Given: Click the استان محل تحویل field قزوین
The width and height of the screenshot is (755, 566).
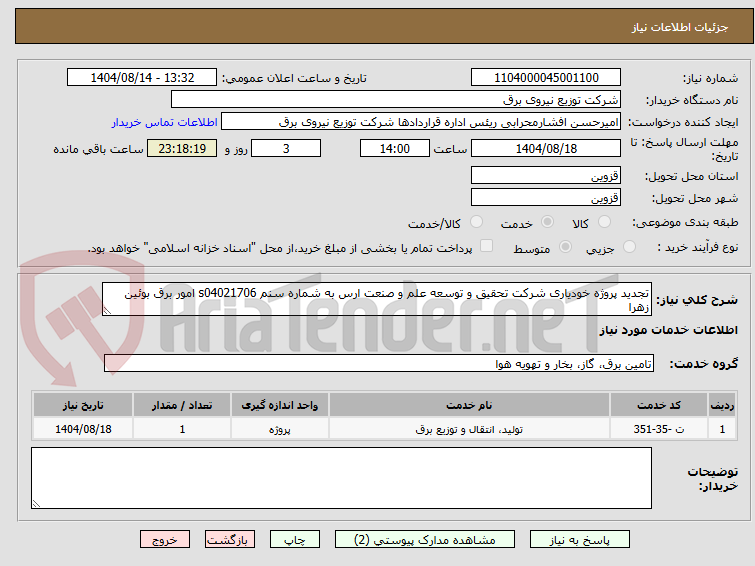Looking at the screenshot, I should click(x=546, y=176).
